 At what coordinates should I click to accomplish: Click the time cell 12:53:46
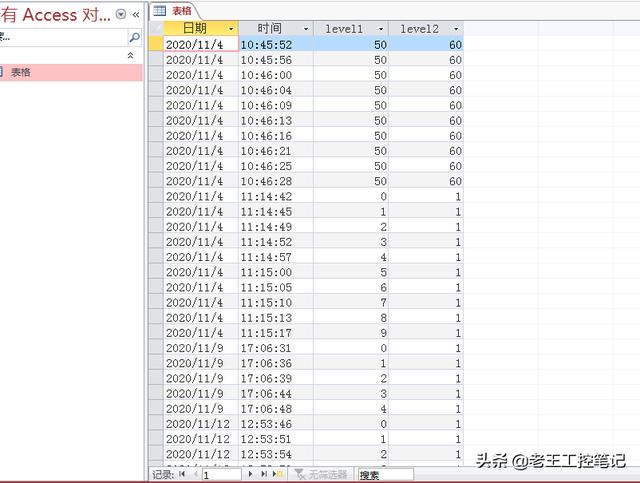276,424
